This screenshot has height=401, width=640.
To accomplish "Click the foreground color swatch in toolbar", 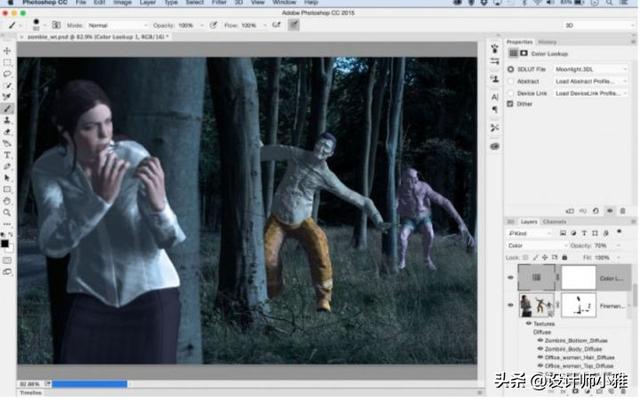I will coord(6,241).
